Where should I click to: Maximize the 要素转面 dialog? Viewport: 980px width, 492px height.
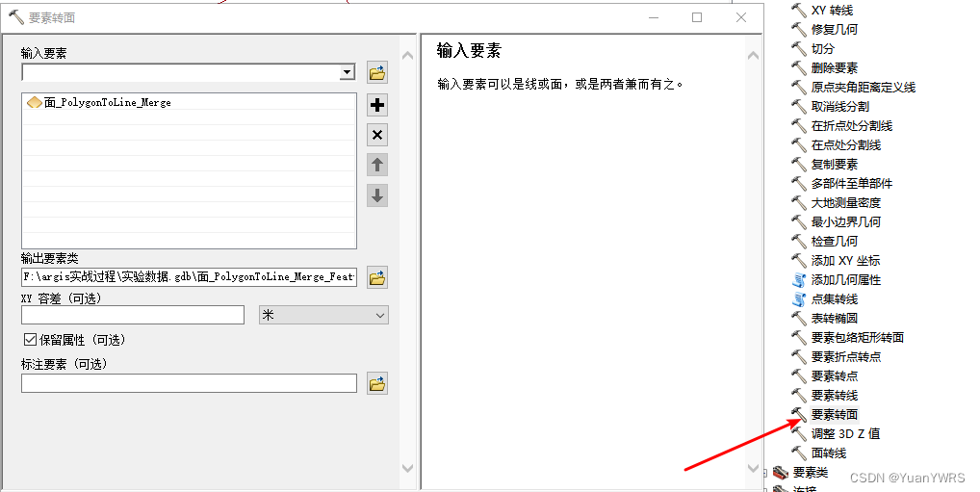697,17
